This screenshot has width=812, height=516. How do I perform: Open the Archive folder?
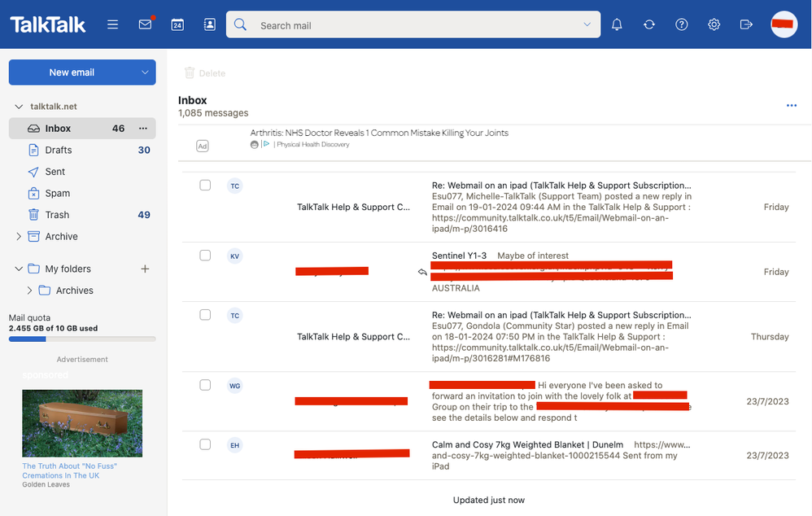[x=61, y=236]
